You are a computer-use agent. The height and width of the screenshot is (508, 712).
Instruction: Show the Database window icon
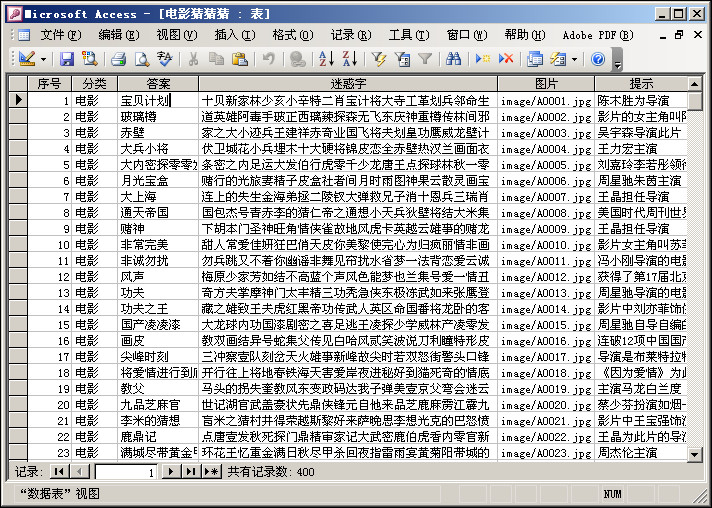coord(534,59)
